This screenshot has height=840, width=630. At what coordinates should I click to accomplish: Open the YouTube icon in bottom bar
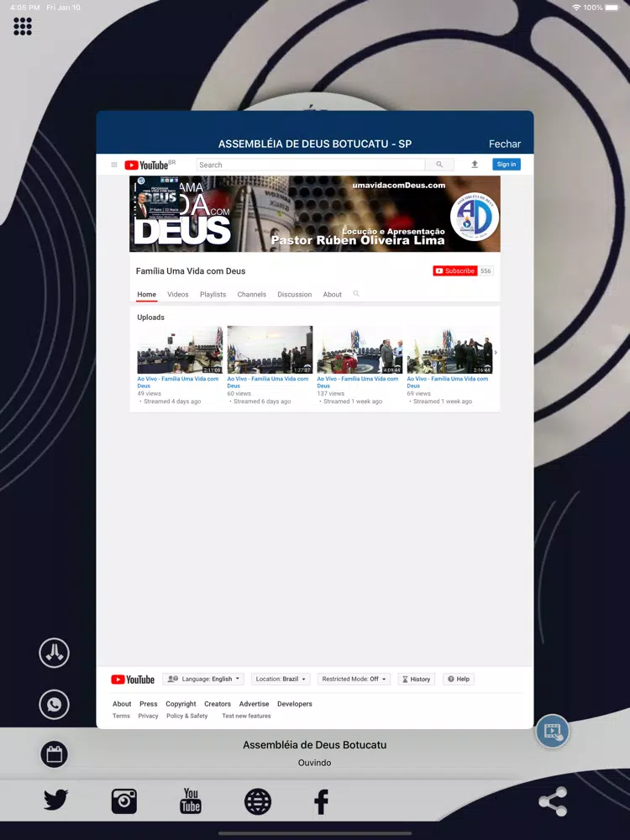tap(191, 801)
